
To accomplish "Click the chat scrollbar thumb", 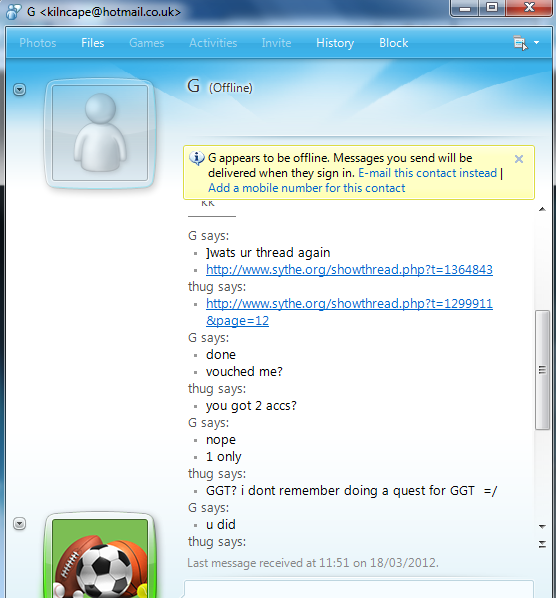I will pos(542,370).
